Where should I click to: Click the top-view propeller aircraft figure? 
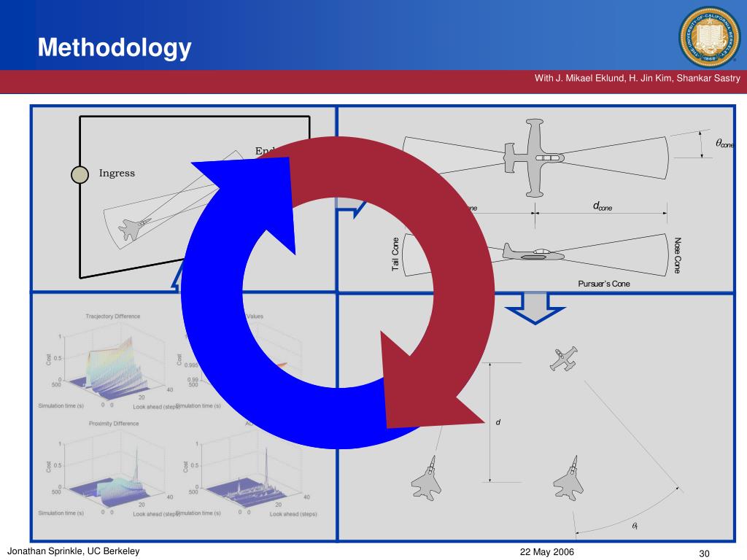point(534,157)
